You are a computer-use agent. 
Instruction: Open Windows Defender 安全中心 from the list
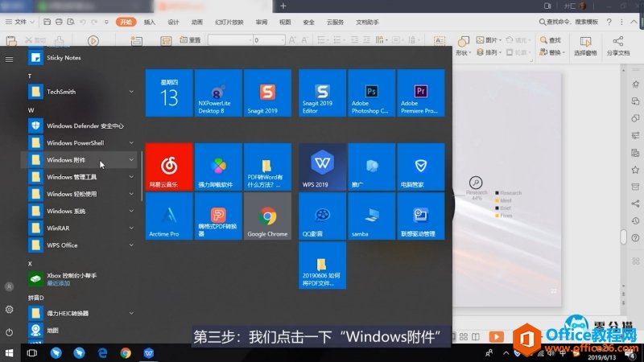coord(84,126)
